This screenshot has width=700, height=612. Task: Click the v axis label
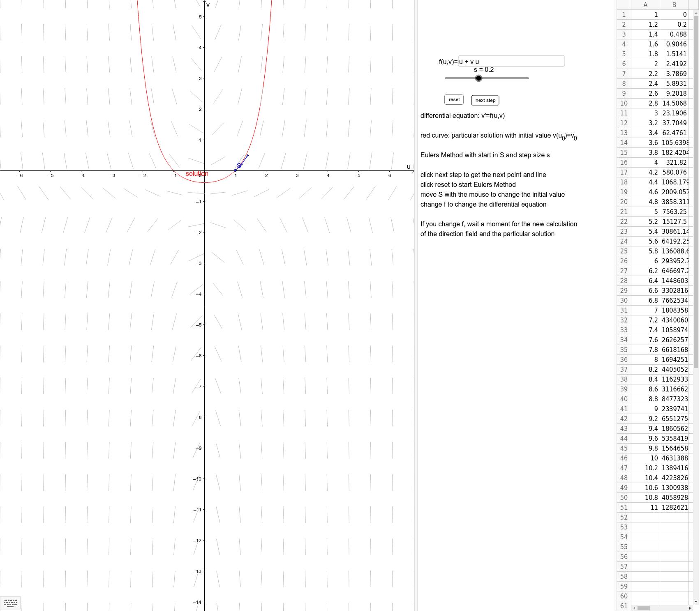208,5
